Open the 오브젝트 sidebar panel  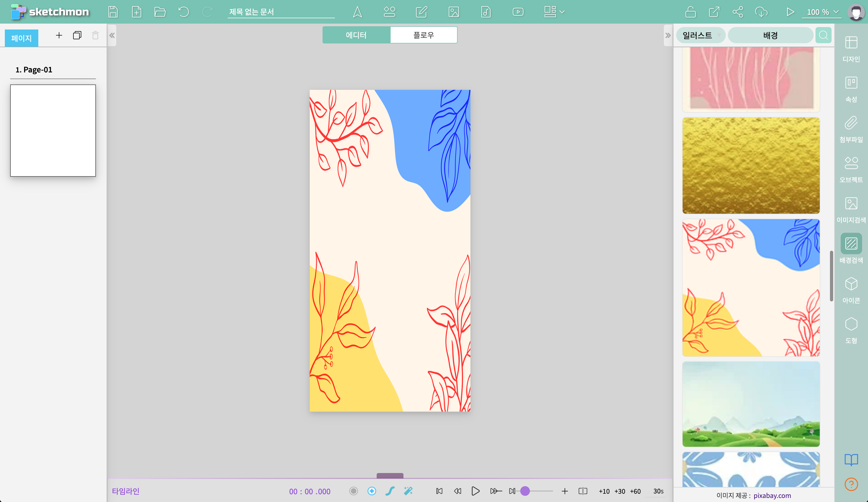[x=851, y=168]
